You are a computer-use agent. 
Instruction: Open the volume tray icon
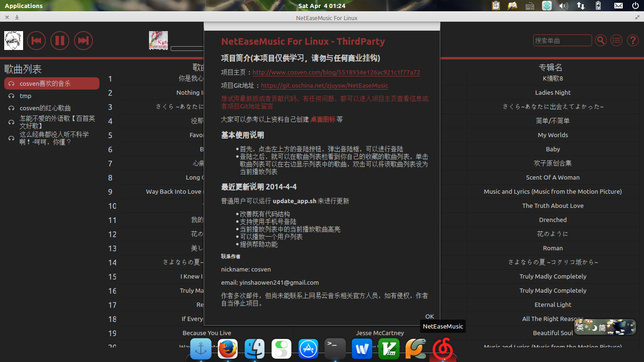[563, 6]
